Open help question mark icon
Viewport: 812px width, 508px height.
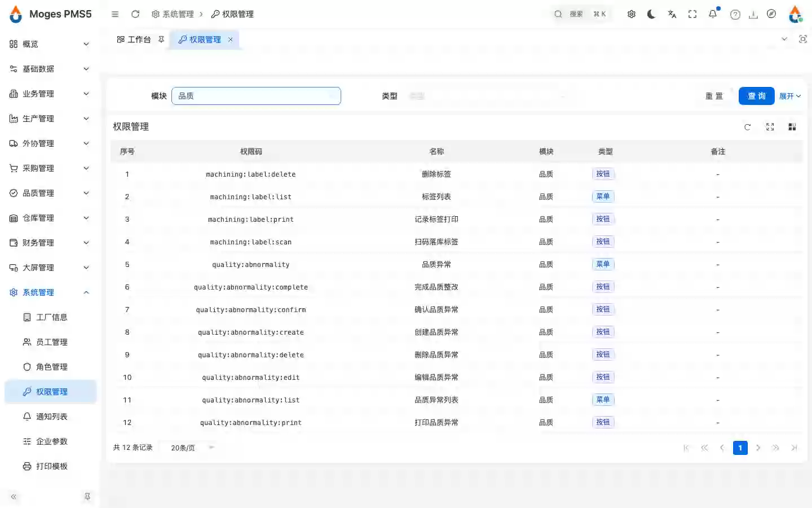[x=735, y=15]
